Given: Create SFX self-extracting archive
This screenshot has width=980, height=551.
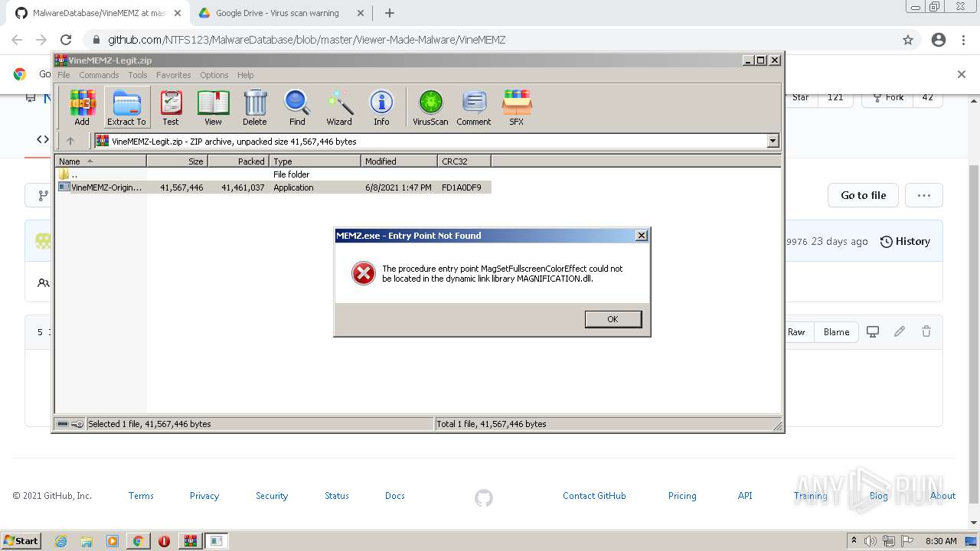Looking at the screenshot, I should coord(517,107).
